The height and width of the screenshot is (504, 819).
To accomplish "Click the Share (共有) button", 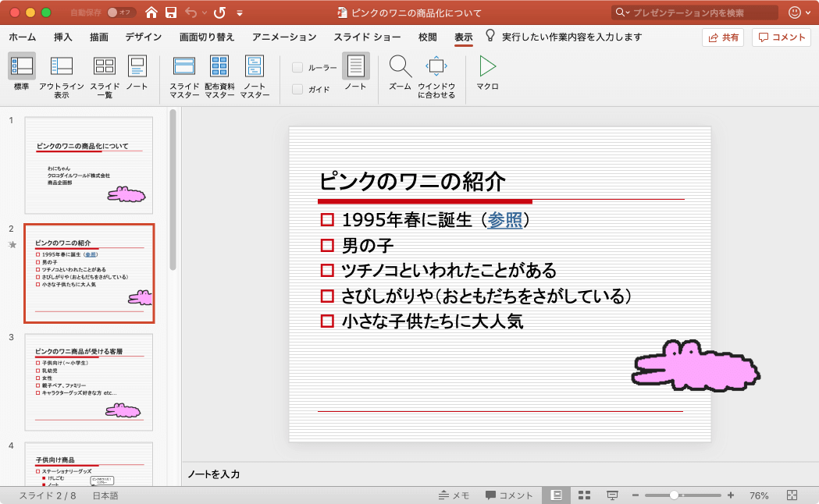I will coord(723,37).
